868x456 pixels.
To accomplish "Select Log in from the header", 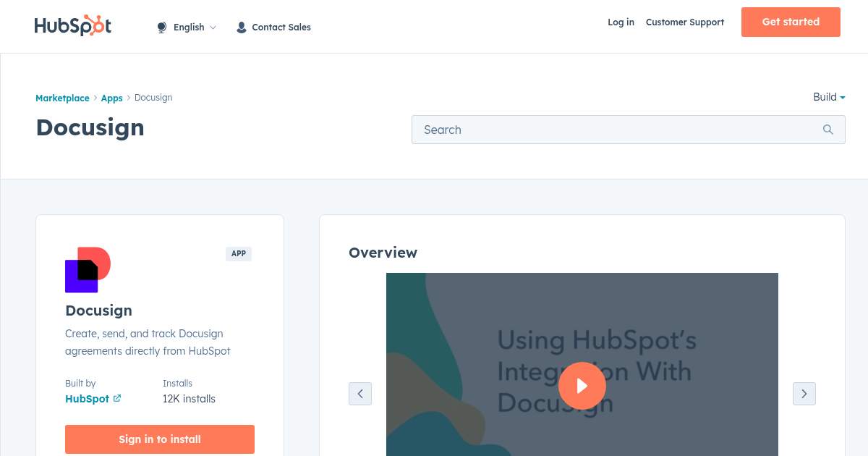I will (621, 22).
